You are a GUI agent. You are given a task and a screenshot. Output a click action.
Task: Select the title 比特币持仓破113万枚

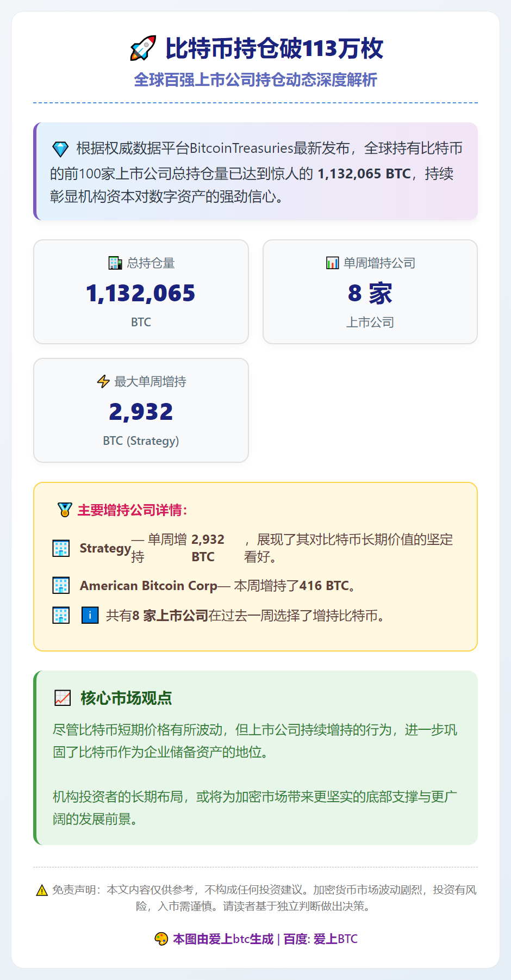(275, 48)
